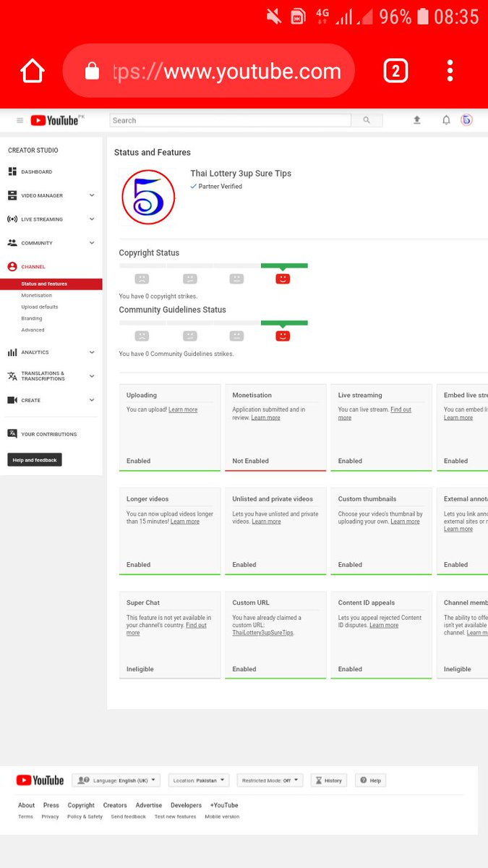Open ThaiLottery3upSureTips custom URL link

tap(262, 632)
